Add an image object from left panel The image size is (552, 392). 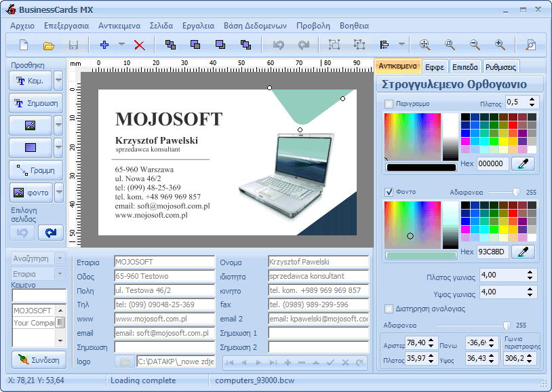click(31, 125)
